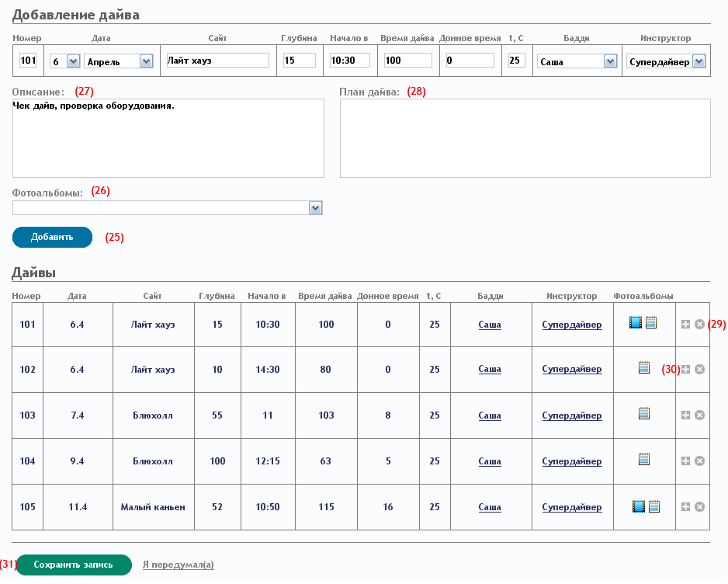
Task: Select Блюхолл site in dive 103 row
Action: [153, 415]
